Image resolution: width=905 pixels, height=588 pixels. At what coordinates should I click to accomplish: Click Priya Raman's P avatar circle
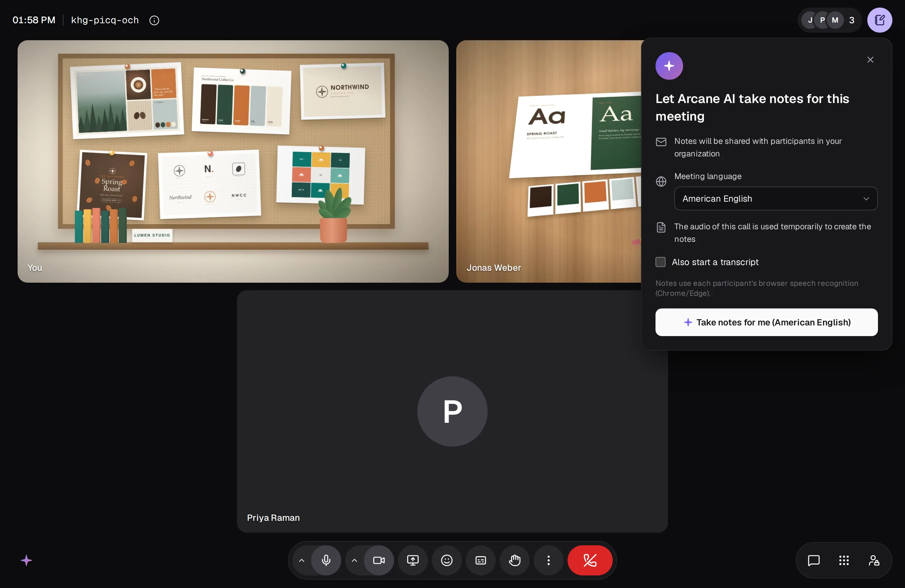pos(452,411)
